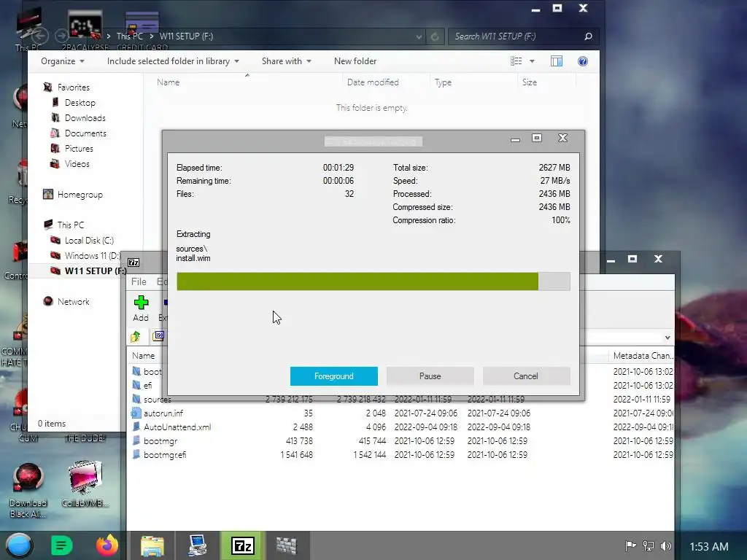Screen dimensions: 747x560
Task: Open Desktop in Favorites
Action: click(x=80, y=102)
